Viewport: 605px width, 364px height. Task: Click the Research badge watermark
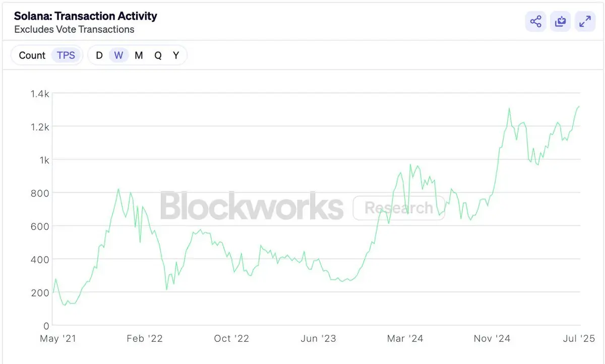pos(399,208)
